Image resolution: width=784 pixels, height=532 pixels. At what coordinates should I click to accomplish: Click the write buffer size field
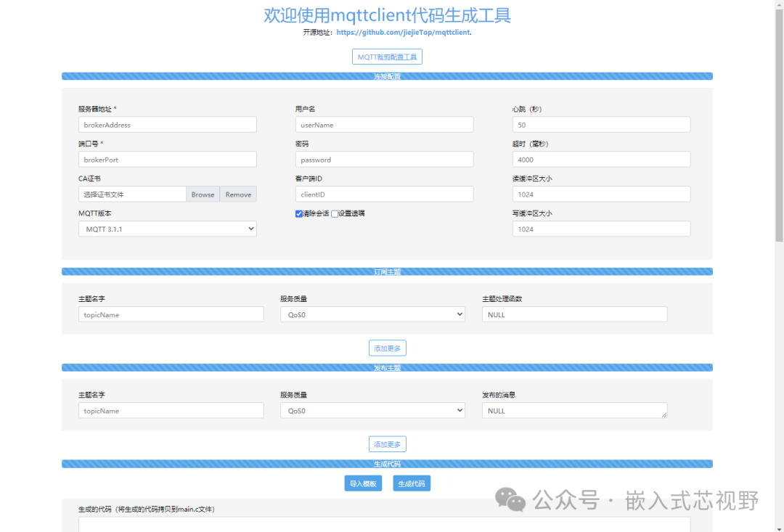pyautogui.click(x=602, y=229)
